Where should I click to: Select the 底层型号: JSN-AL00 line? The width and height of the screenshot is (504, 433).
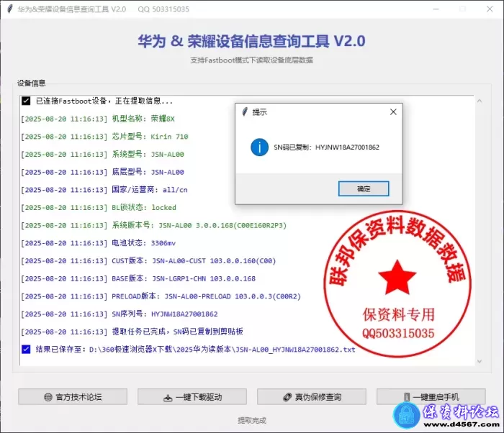[102, 172]
